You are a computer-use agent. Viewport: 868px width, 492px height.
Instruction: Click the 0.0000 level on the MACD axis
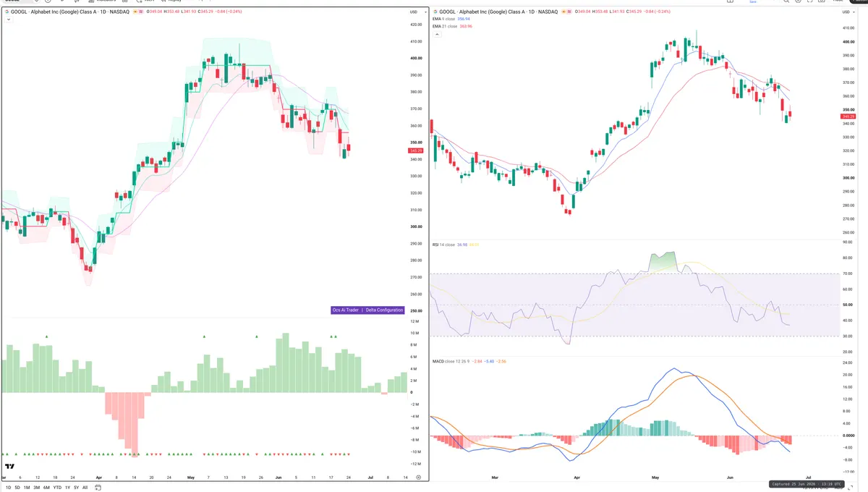[848, 435]
